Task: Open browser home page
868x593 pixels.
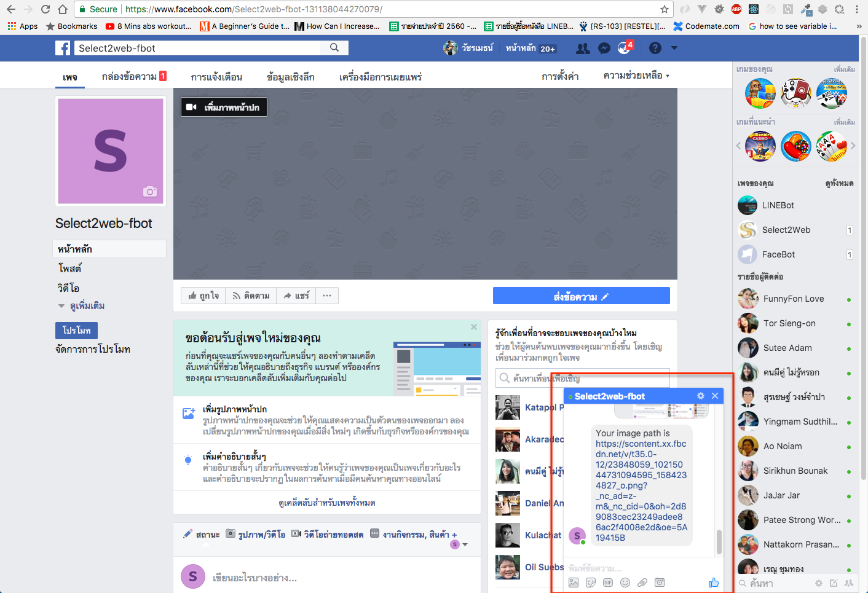Action: pos(63,9)
